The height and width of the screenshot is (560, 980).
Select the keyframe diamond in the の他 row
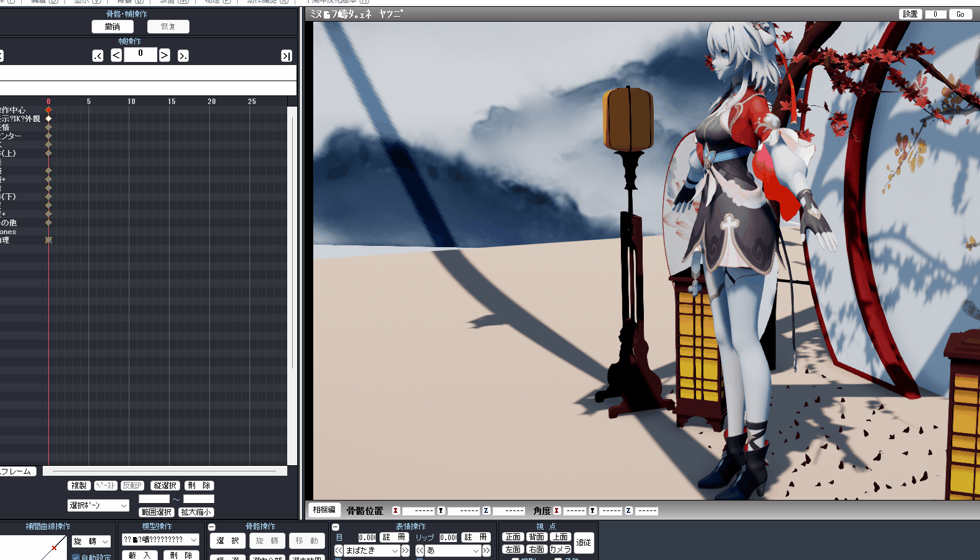point(48,222)
